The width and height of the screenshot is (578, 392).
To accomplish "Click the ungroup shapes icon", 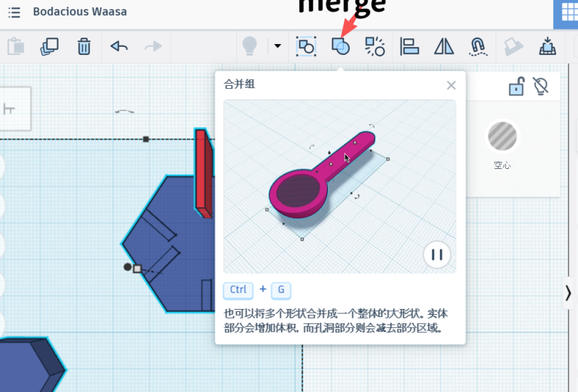I will coord(375,46).
